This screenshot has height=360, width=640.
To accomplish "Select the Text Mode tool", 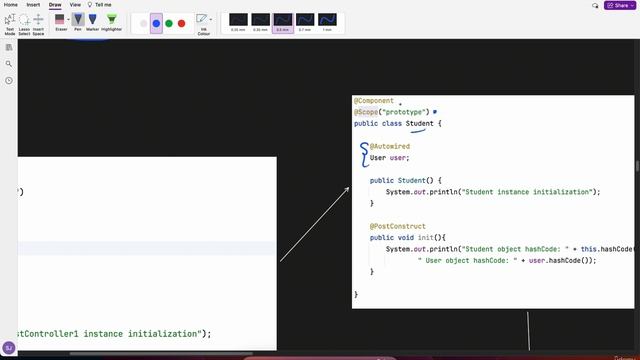I will 10,24.
